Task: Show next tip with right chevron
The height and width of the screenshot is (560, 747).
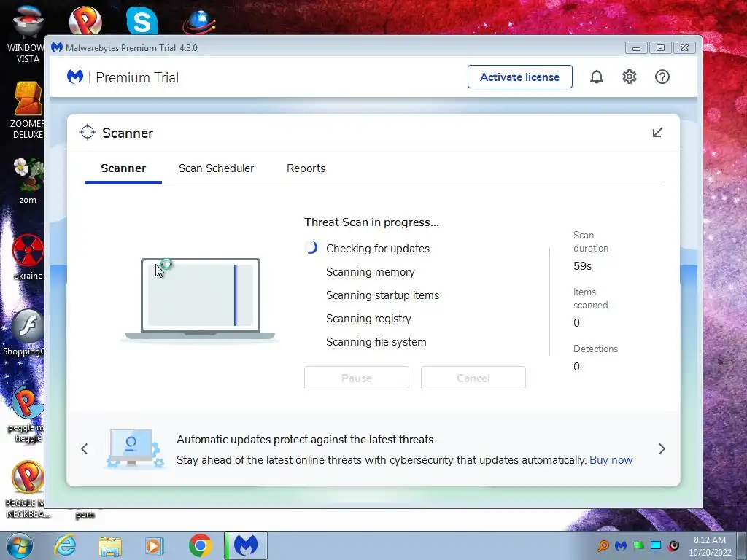Action: (x=662, y=448)
